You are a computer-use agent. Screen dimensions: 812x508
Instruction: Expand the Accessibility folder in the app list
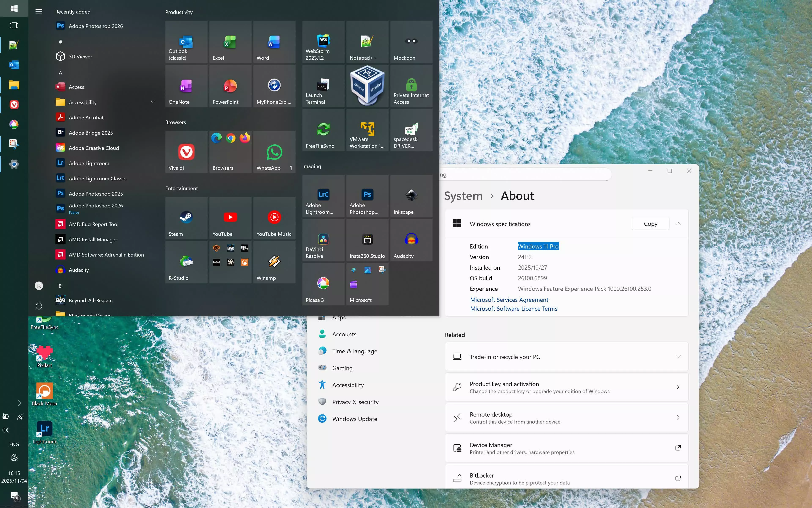coord(105,102)
